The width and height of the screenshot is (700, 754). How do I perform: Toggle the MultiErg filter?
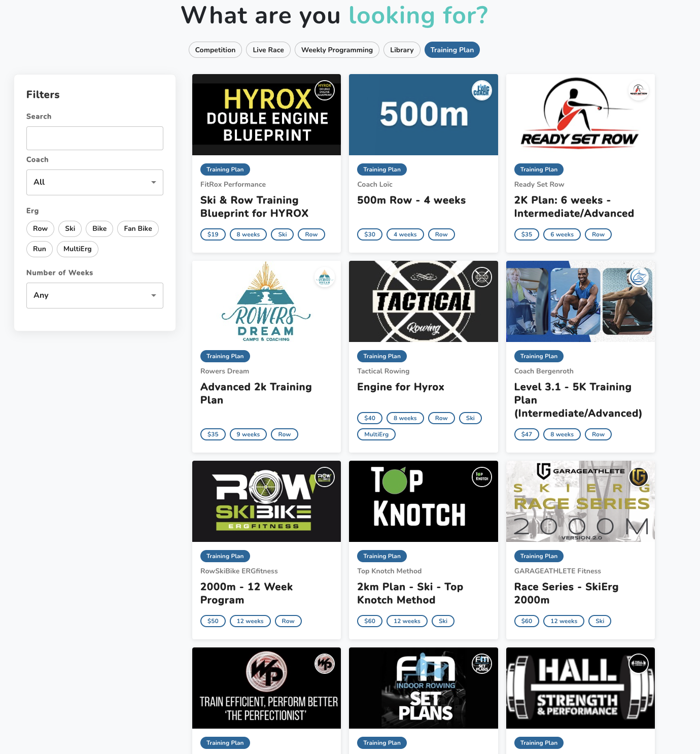78,249
